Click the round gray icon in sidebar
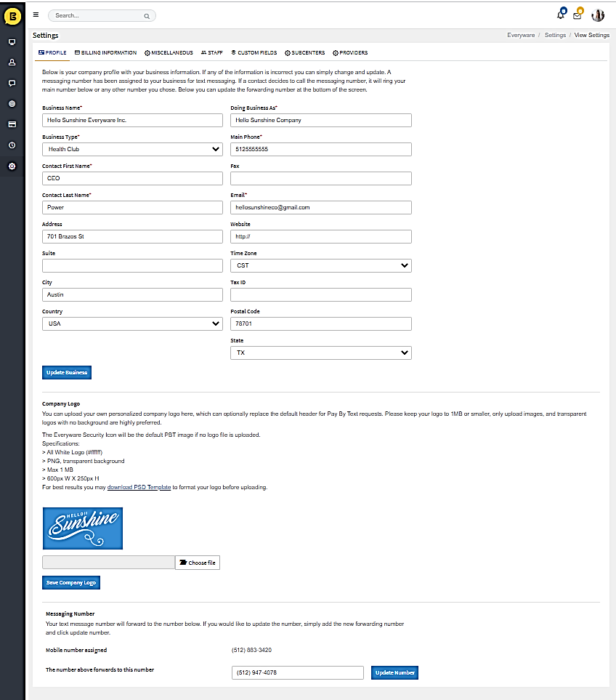 12,103
